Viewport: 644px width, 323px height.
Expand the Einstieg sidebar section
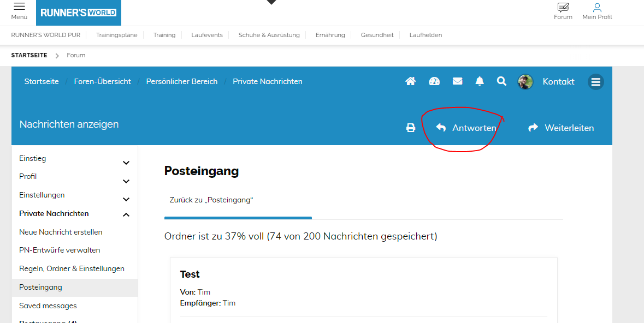tap(126, 163)
